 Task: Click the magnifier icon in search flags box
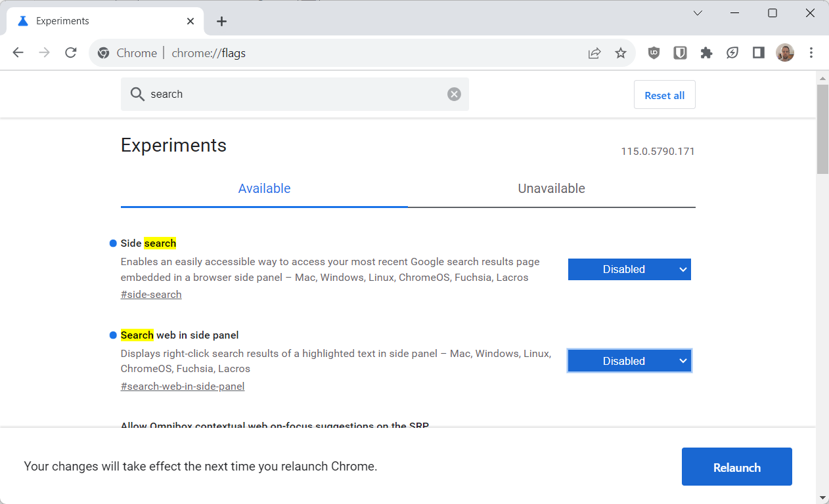pos(137,94)
